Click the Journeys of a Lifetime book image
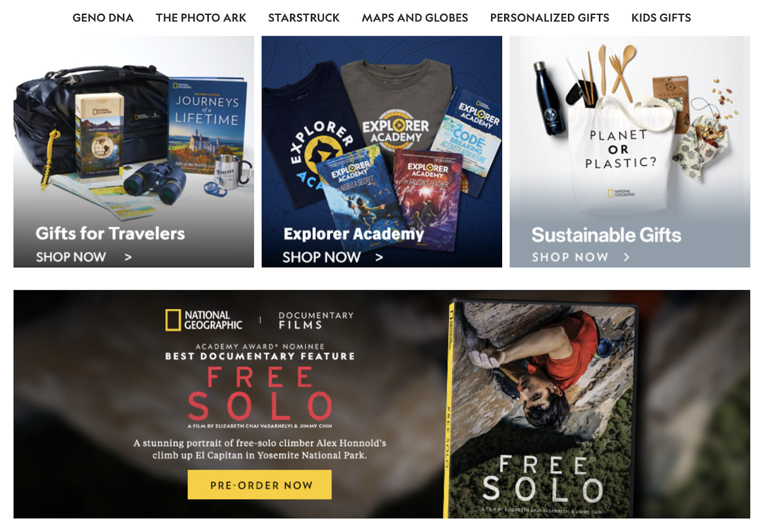763x532 pixels. [207, 125]
